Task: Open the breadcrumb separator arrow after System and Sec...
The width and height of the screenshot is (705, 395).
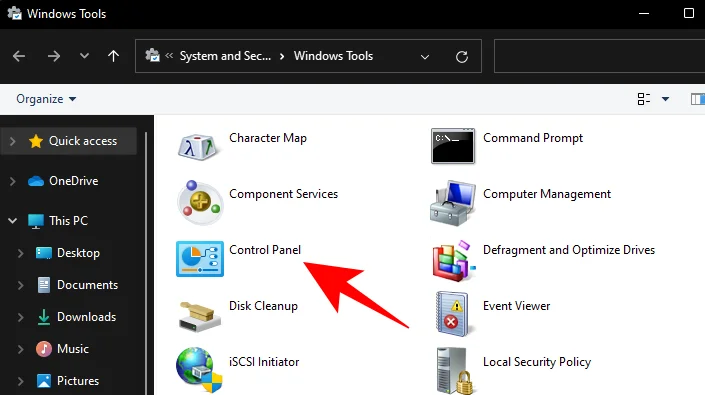Action: click(x=282, y=56)
